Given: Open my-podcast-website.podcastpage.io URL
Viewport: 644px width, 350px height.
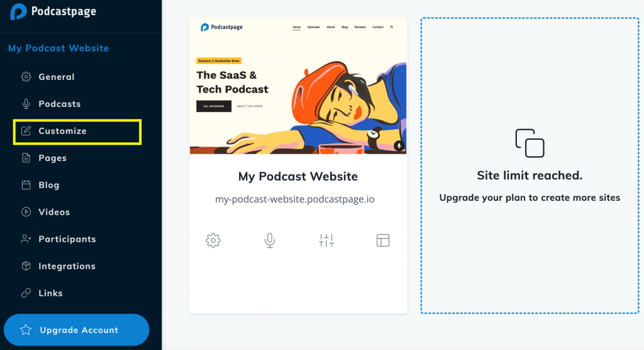Looking at the screenshot, I should point(295,200).
